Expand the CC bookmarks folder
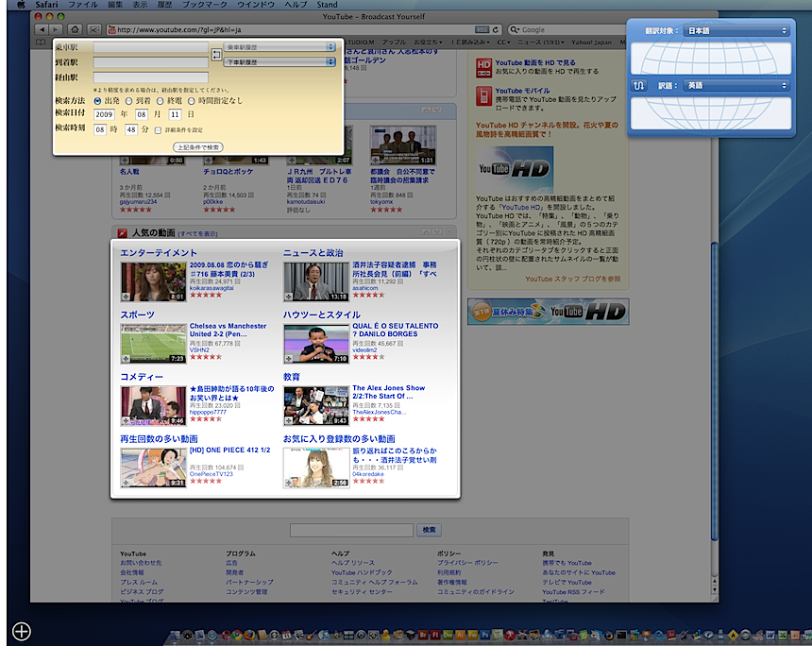The width and height of the screenshot is (812, 646). point(503,42)
